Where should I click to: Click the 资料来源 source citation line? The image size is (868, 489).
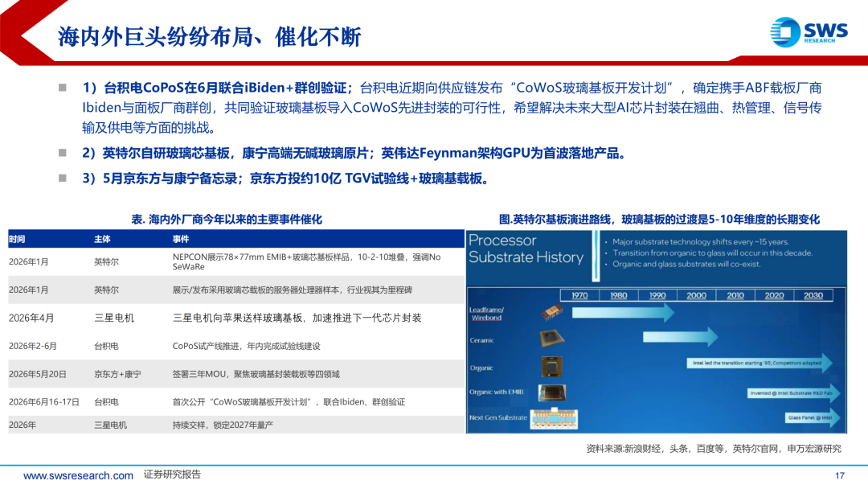(714, 449)
